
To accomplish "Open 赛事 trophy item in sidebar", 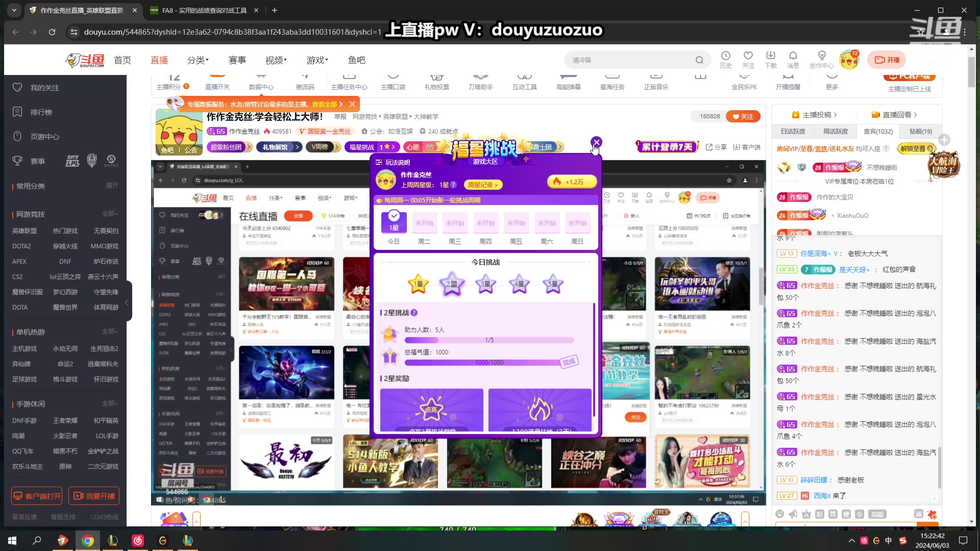I will click(x=29, y=161).
